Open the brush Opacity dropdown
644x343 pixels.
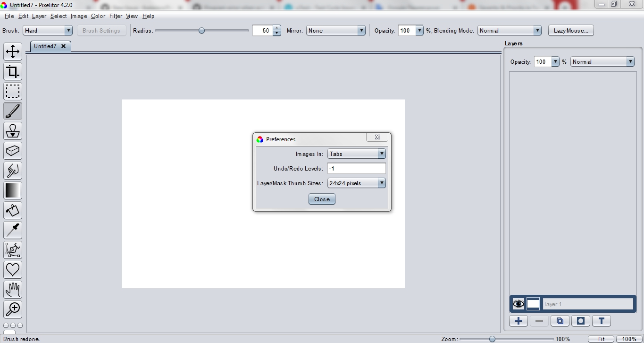click(x=419, y=30)
